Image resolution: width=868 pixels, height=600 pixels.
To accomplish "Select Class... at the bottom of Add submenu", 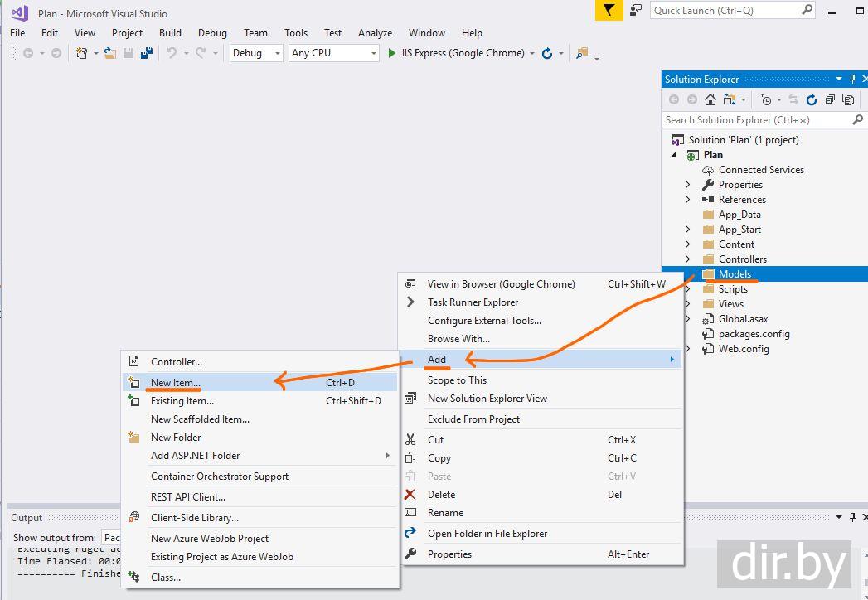I will click(x=166, y=578).
